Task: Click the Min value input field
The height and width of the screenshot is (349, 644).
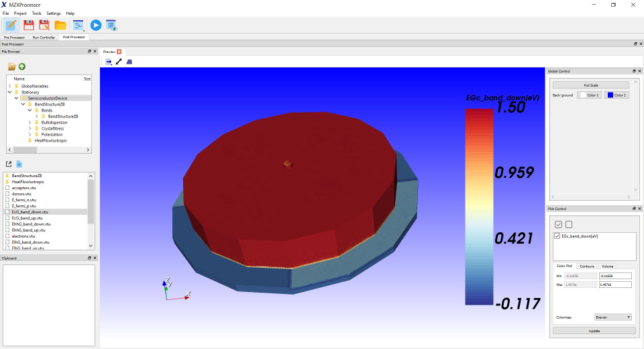Action: coord(615,276)
